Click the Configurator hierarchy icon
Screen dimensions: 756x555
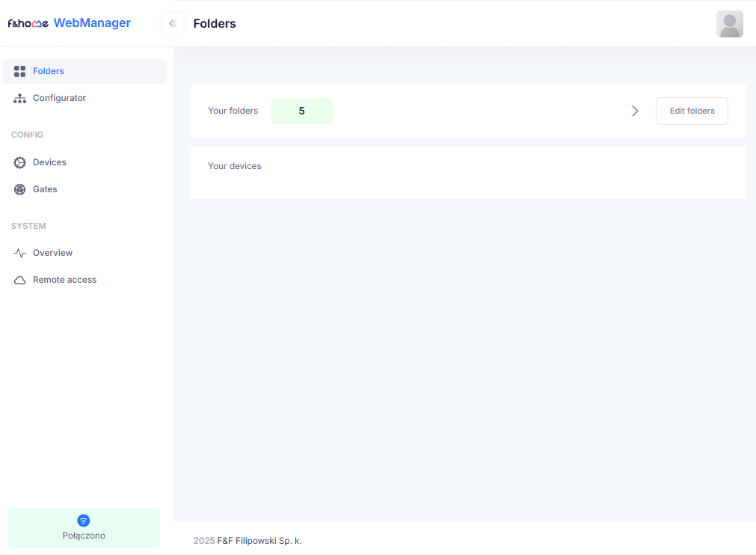point(19,99)
